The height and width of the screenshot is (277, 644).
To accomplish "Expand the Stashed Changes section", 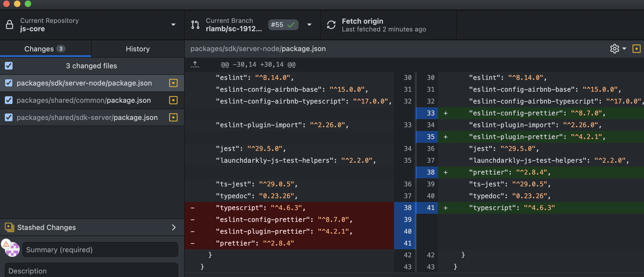I will click(x=174, y=227).
